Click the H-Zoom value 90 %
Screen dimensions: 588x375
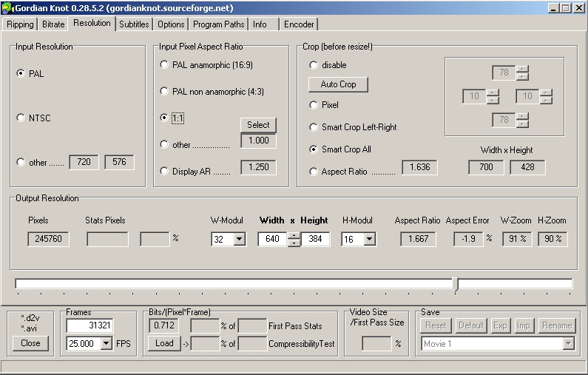pos(552,239)
